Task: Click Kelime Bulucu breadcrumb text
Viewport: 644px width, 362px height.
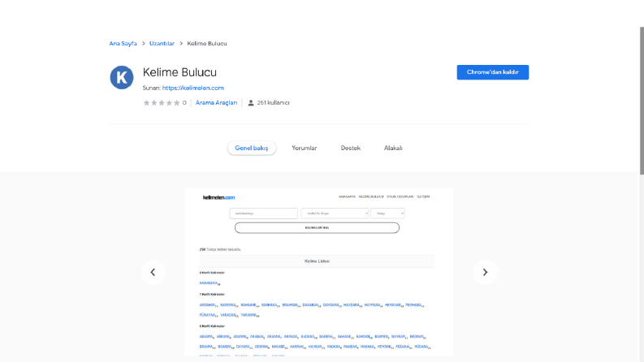Action: 207,44
